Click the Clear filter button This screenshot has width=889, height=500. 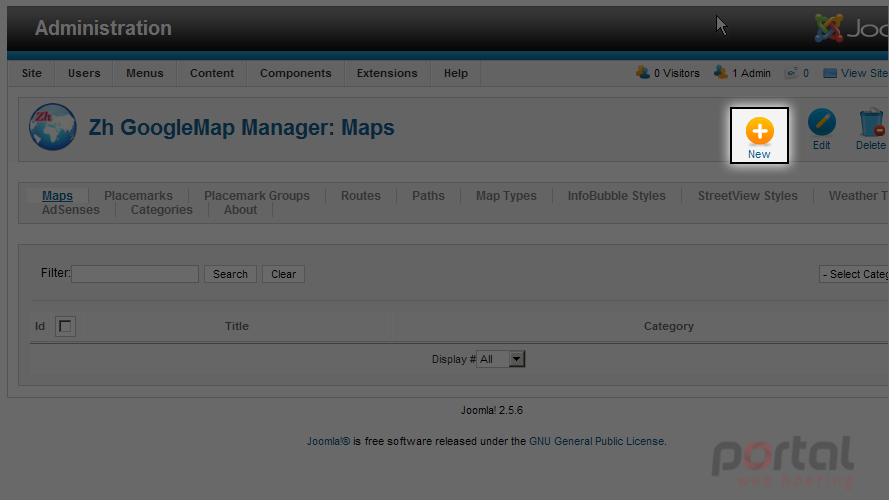tap(283, 274)
